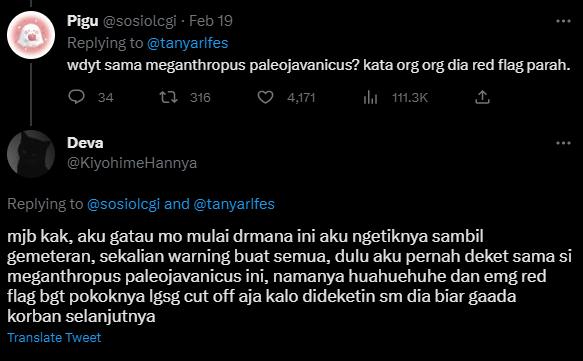Screen dimensions: 583x361
Task: View the 316 retweets count
Action: point(200,98)
